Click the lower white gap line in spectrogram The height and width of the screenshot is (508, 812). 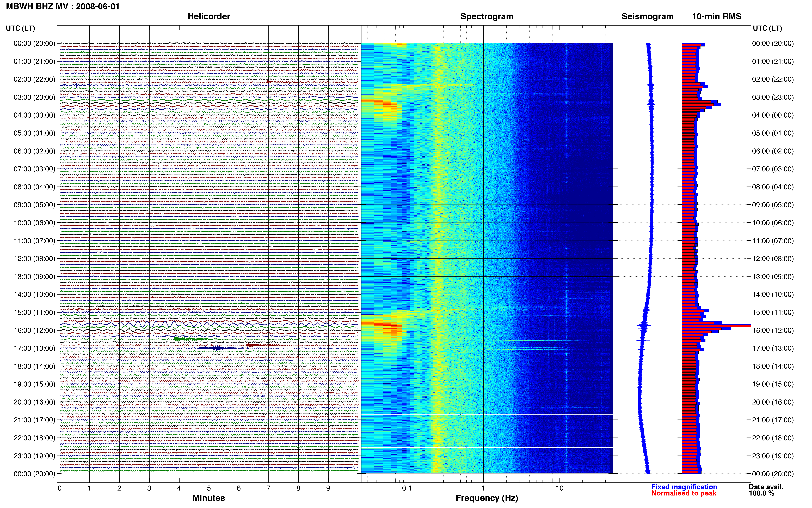(487, 447)
